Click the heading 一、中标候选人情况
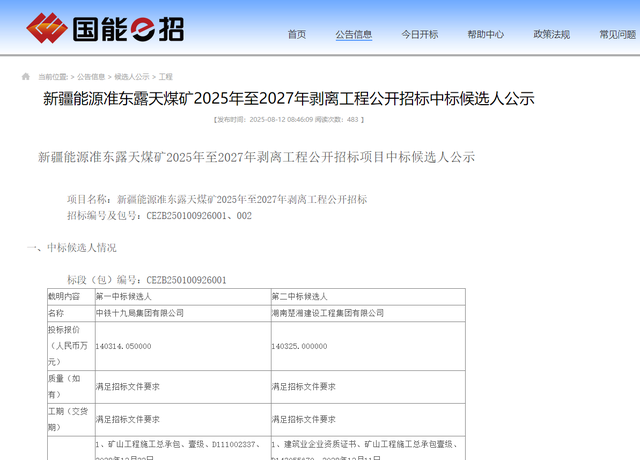Image resolution: width=640 pixels, height=460 pixels. coord(71,248)
